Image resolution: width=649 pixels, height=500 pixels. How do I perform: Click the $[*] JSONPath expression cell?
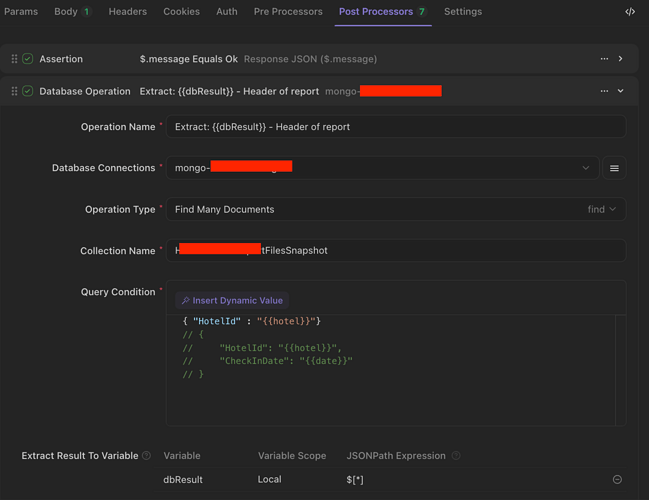[x=355, y=480]
